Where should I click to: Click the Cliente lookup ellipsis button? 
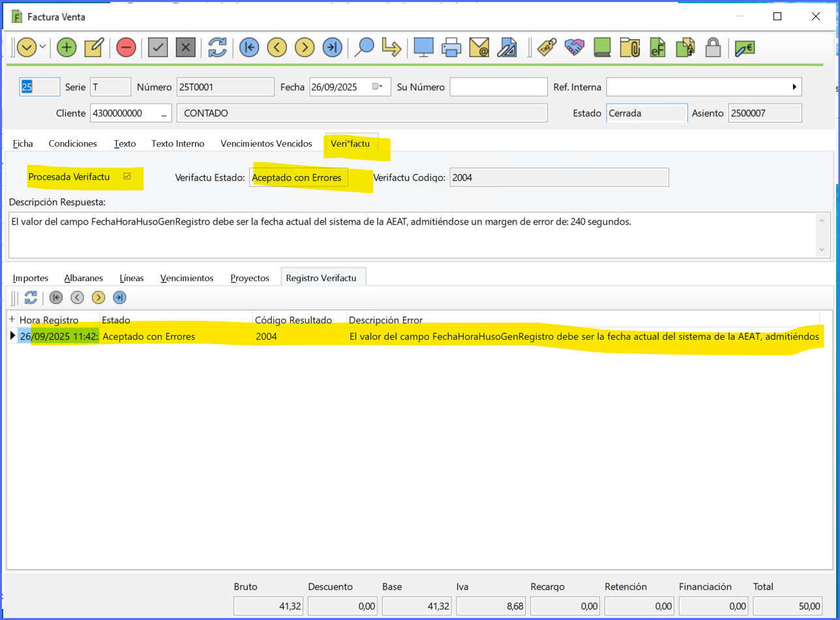163,113
